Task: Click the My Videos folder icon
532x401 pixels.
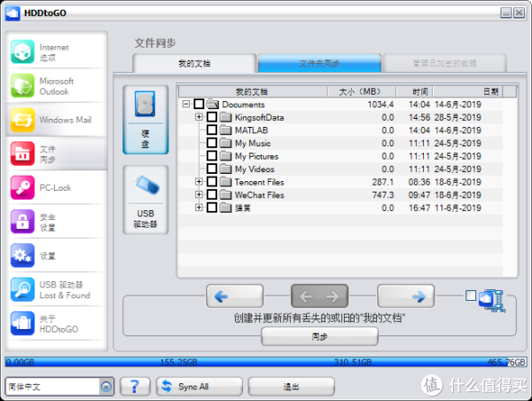Action: pos(225,169)
